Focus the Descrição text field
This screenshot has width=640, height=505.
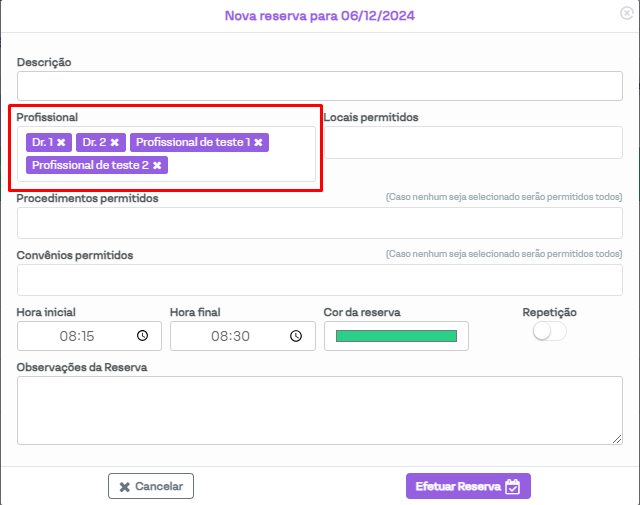(x=319, y=86)
